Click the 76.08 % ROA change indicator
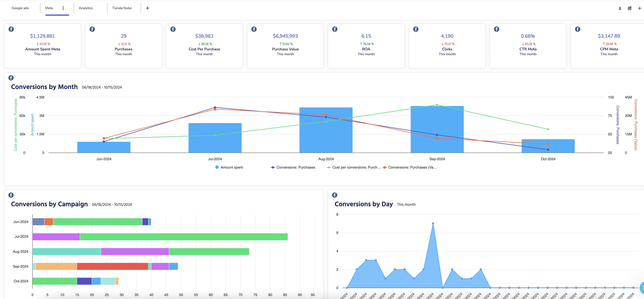Screen dimensions: 644x299 click(367, 44)
